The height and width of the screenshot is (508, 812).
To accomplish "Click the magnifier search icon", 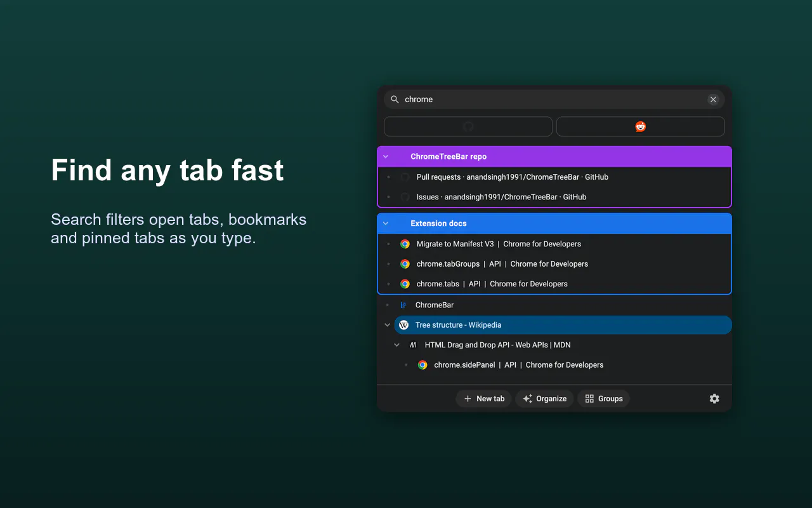I will click(x=395, y=100).
